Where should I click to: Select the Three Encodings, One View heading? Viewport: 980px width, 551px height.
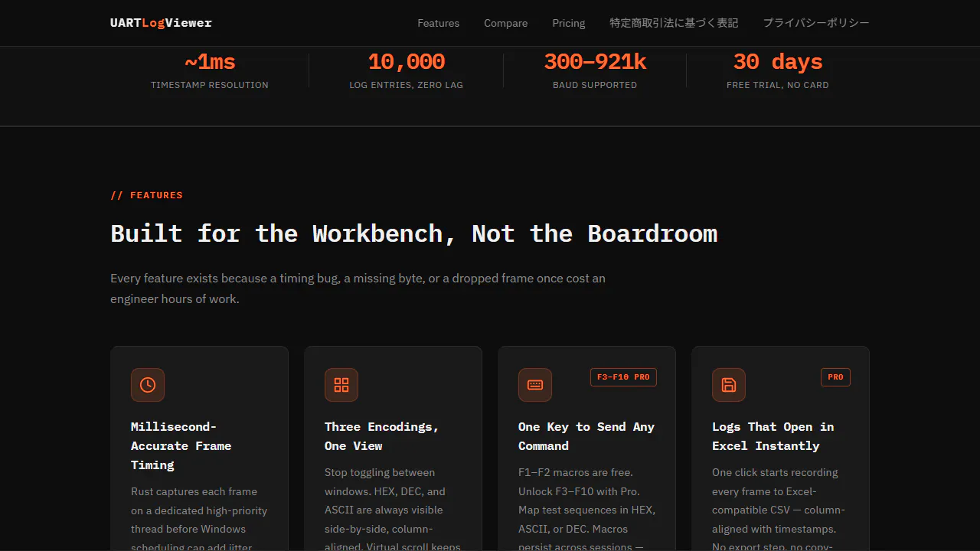(381, 436)
